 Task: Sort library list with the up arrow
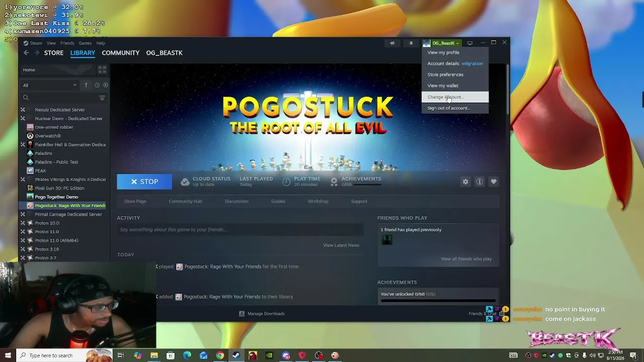(x=86, y=85)
